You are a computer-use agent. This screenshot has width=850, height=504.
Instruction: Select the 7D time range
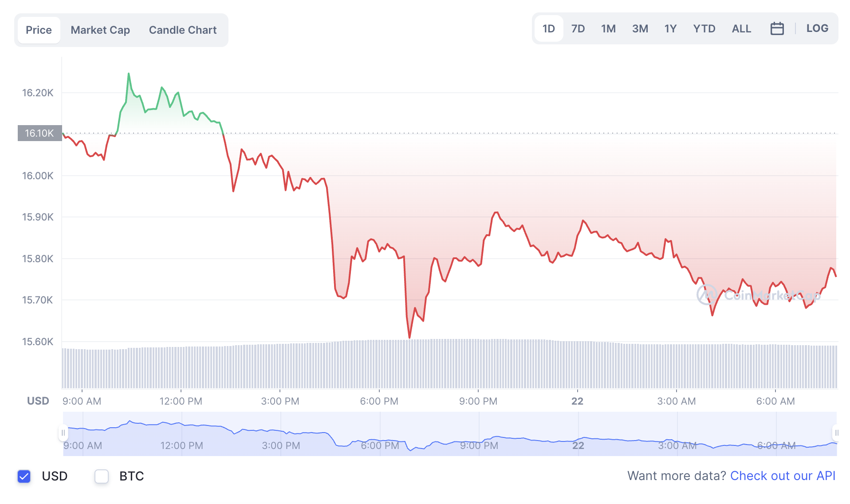[x=578, y=28]
